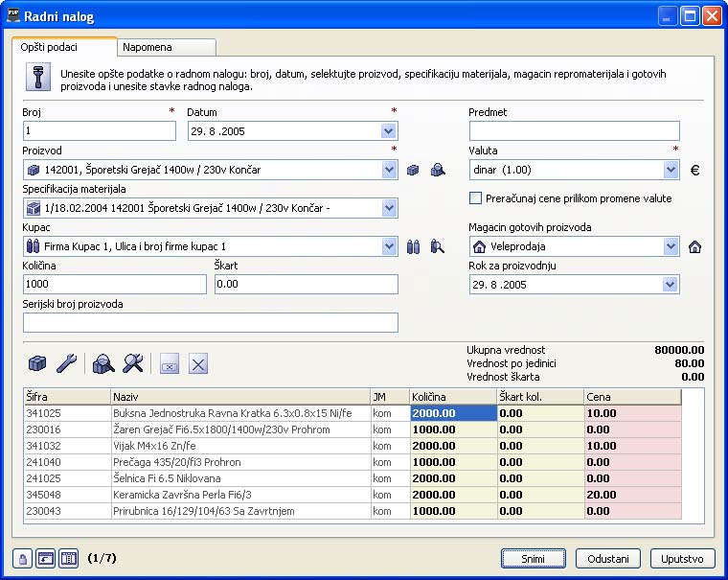
Task: Click the search customer icon beside Kupac
Action: pos(437,246)
